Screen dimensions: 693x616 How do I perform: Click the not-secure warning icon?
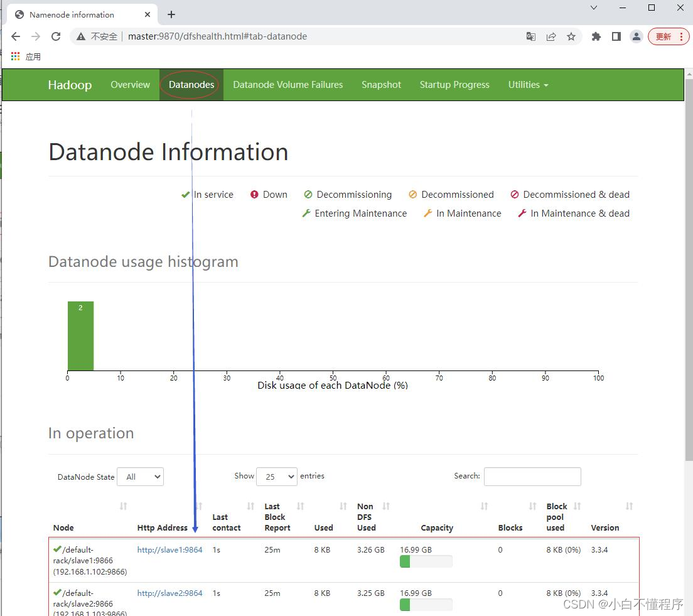point(81,36)
